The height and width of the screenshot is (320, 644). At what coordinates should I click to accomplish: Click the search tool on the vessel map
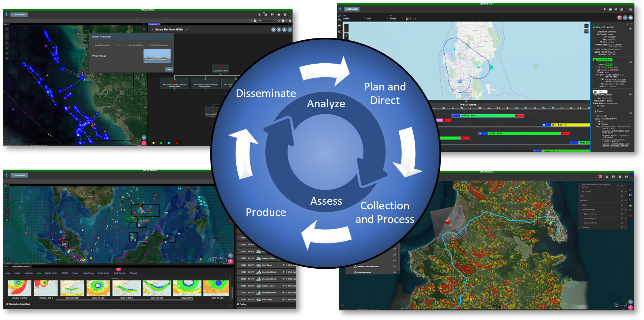[7, 29]
